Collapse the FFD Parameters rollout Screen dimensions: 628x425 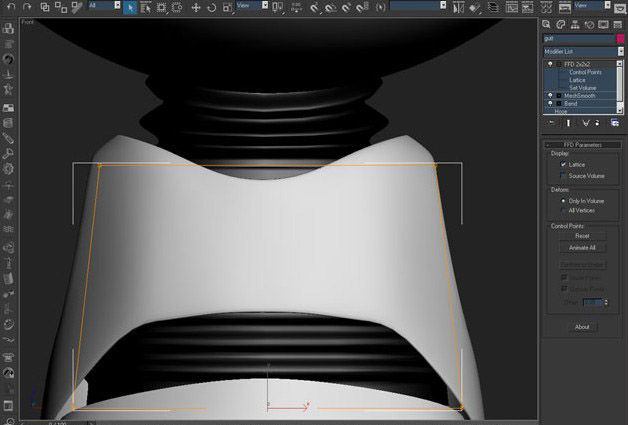pos(583,145)
